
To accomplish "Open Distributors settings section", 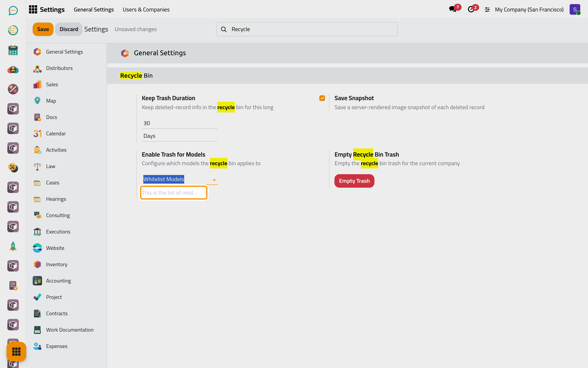I will [x=66, y=68].
